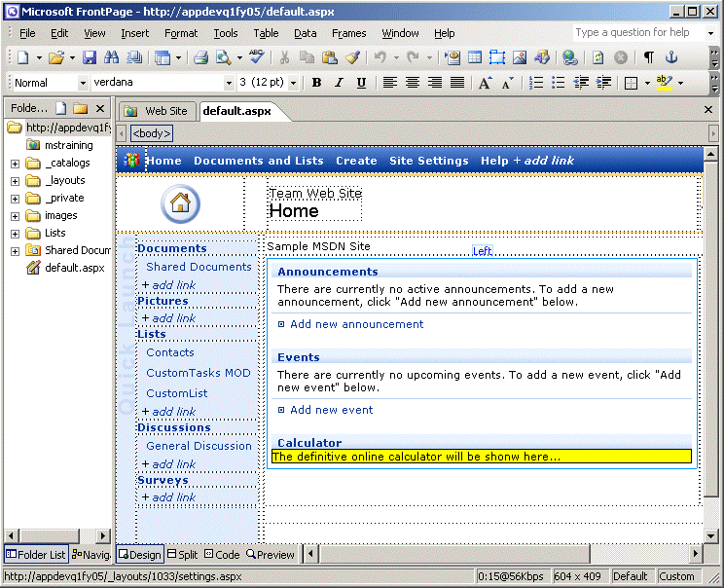Click the Cut scissors icon
Screen dimensions: 724x588
pos(284,57)
